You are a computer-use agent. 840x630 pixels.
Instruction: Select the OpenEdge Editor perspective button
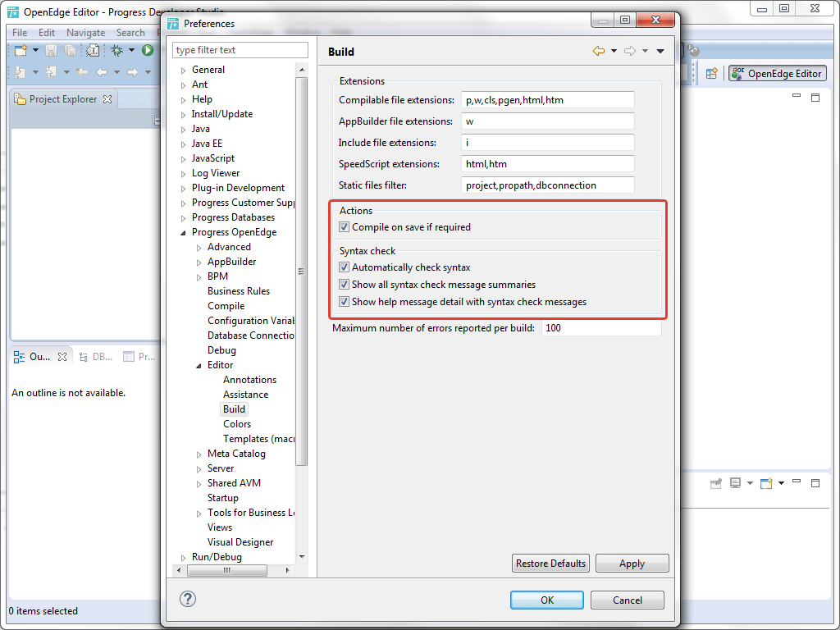[778, 74]
